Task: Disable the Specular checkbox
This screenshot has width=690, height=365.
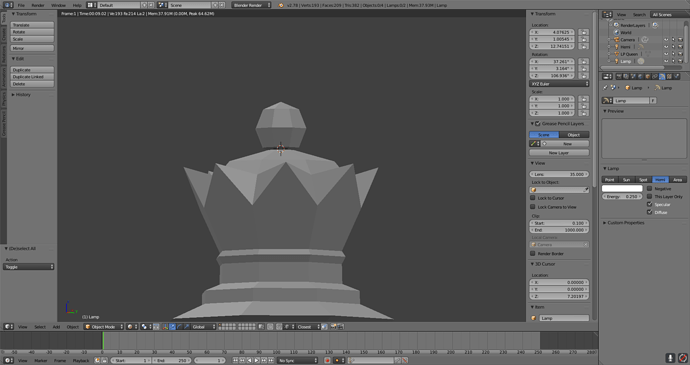Action: [x=650, y=204]
